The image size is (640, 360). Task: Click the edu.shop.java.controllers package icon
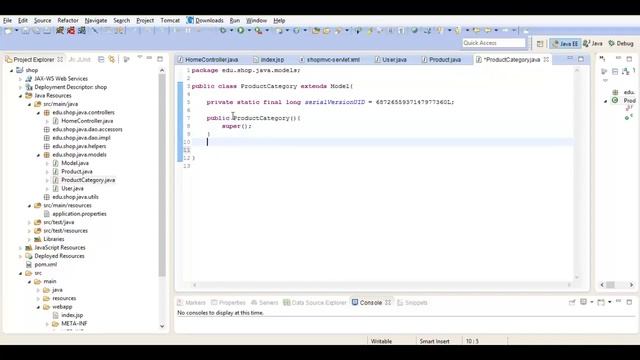[x=47, y=113]
